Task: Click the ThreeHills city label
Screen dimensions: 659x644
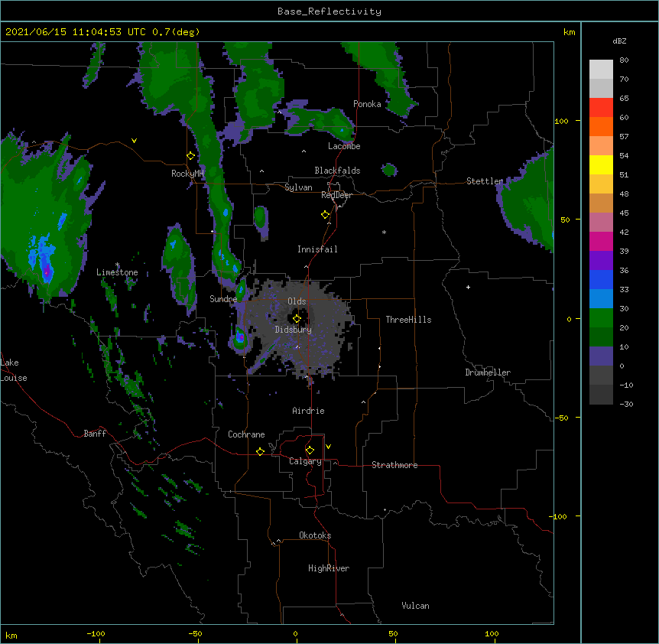Action: point(408,320)
